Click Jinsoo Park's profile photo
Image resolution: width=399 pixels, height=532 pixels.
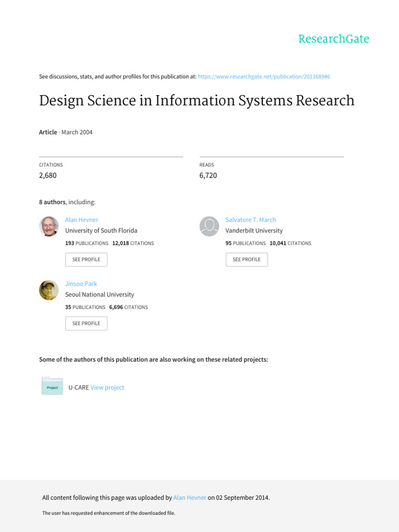coord(49,290)
